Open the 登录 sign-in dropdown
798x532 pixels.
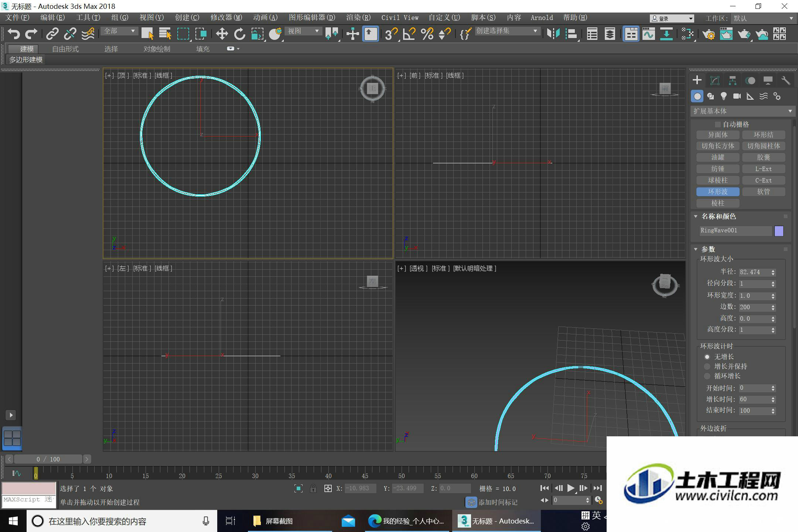(x=672, y=18)
